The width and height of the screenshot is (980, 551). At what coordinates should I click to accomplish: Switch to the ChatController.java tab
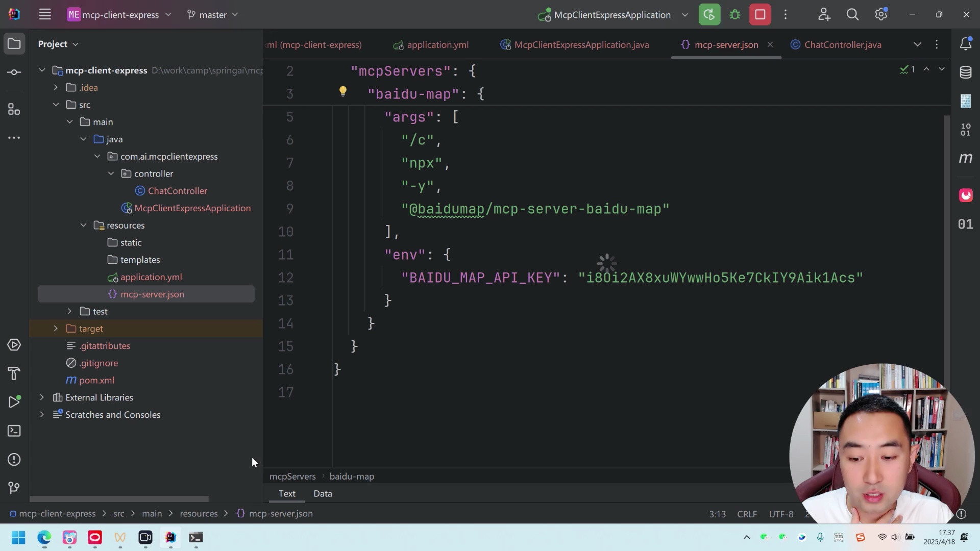coord(842,45)
